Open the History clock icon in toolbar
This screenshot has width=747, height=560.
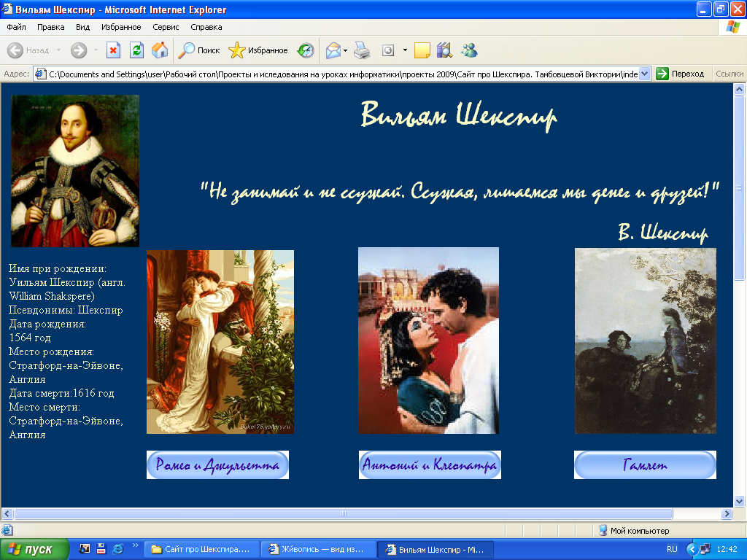pyautogui.click(x=306, y=50)
